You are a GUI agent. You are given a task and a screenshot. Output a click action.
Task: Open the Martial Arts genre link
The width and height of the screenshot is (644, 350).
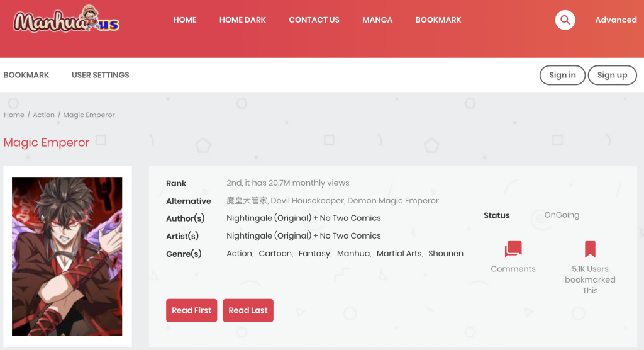(399, 254)
